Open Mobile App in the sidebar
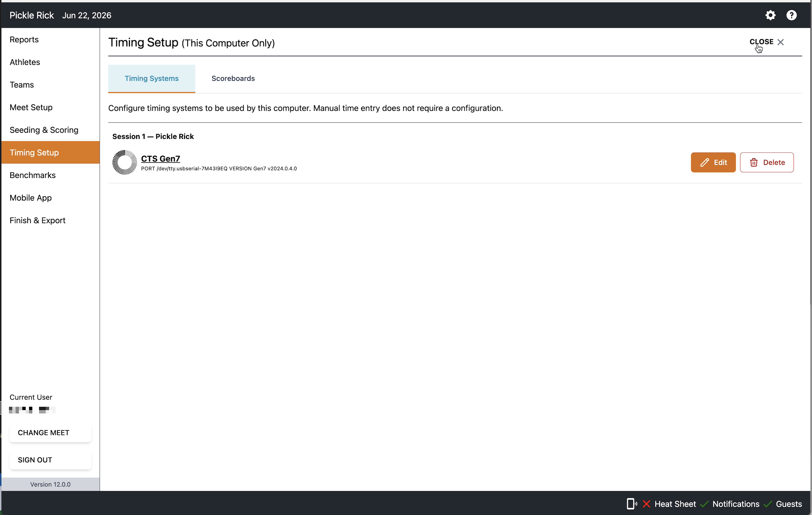The width and height of the screenshot is (812, 515). click(50, 198)
